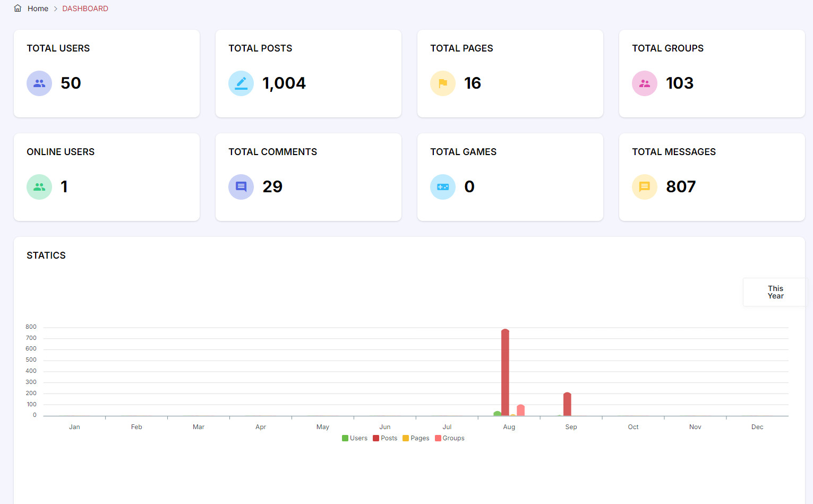Image resolution: width=813 pixels, height=504 pixels.
Task: Click the TOTAL POSTS heading
Action: pyautogui.click(x=260, y=48)
